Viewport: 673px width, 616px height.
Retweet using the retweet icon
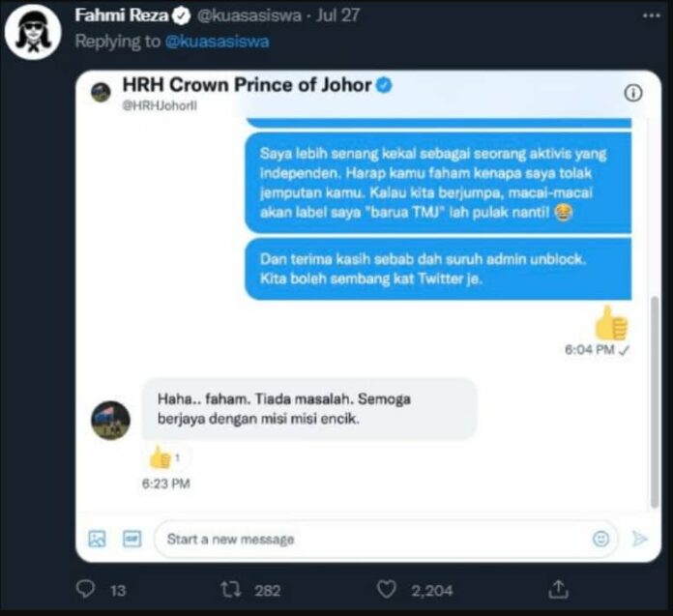[231, 589]
